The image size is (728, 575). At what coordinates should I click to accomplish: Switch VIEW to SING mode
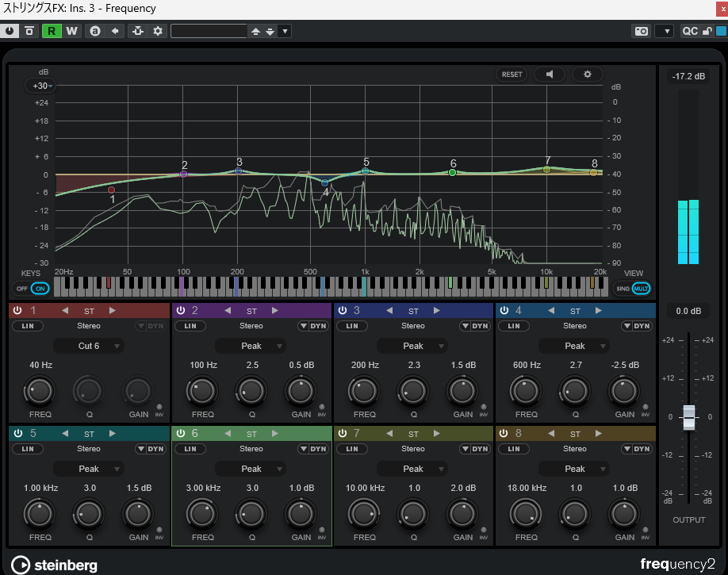click(623, 289)
